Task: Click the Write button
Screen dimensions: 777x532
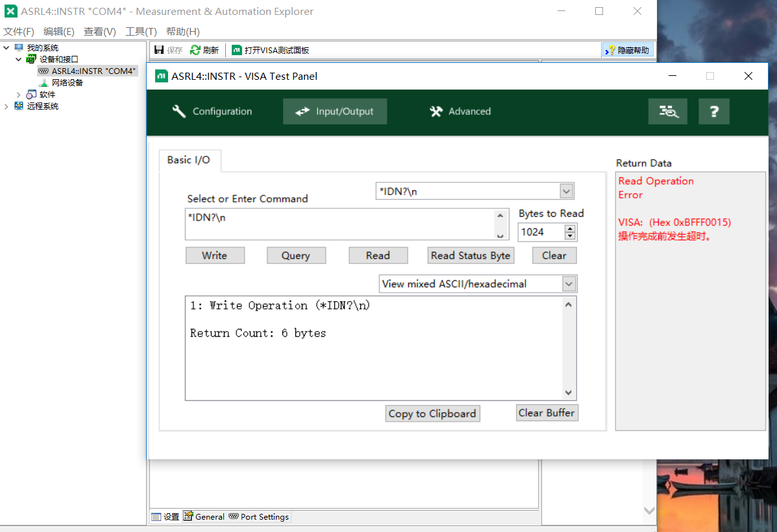Action: point(215,256)
